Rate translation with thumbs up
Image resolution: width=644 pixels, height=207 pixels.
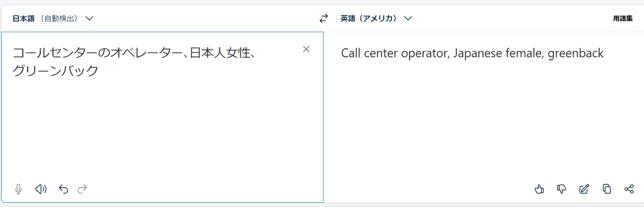click(540, 189)
